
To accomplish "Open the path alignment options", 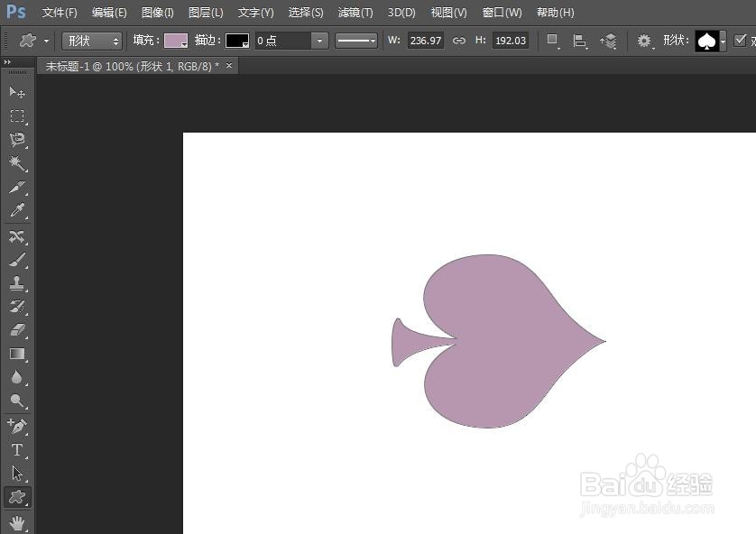I will click(x=579, y=41).
